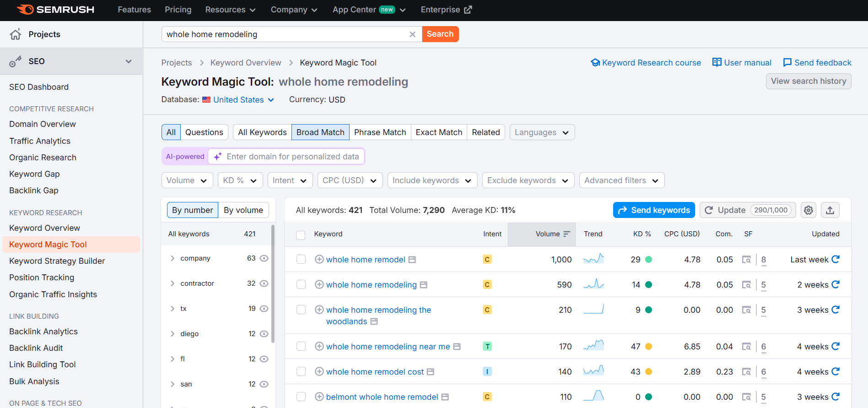868x408 pixels.
Task: Add whole home remodel cost keyword
Action: pyautogui.click(x=319, y=371)
